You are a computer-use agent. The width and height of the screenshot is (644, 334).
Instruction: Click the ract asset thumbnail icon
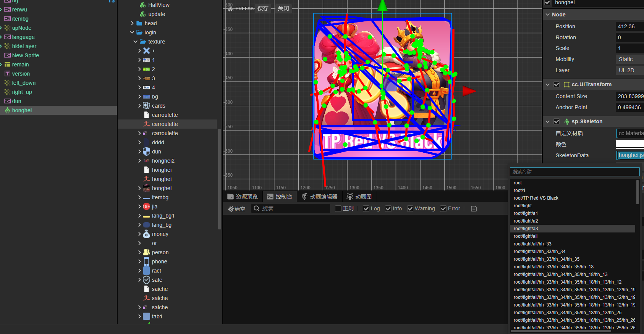tap(146, 271)
